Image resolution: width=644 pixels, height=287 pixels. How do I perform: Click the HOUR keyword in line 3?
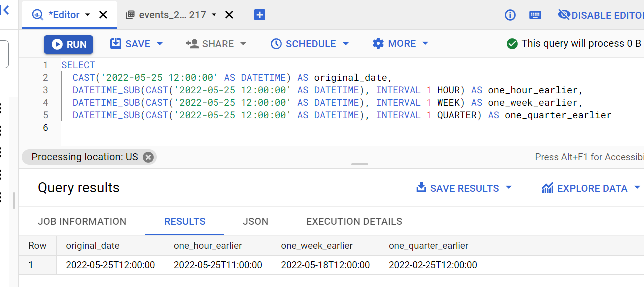tap(448, 90)
